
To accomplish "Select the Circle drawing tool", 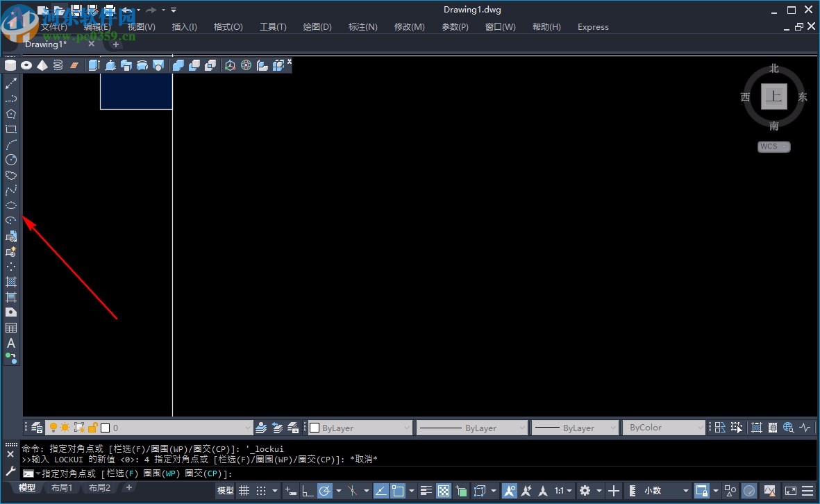I will (x=11, y=160).
